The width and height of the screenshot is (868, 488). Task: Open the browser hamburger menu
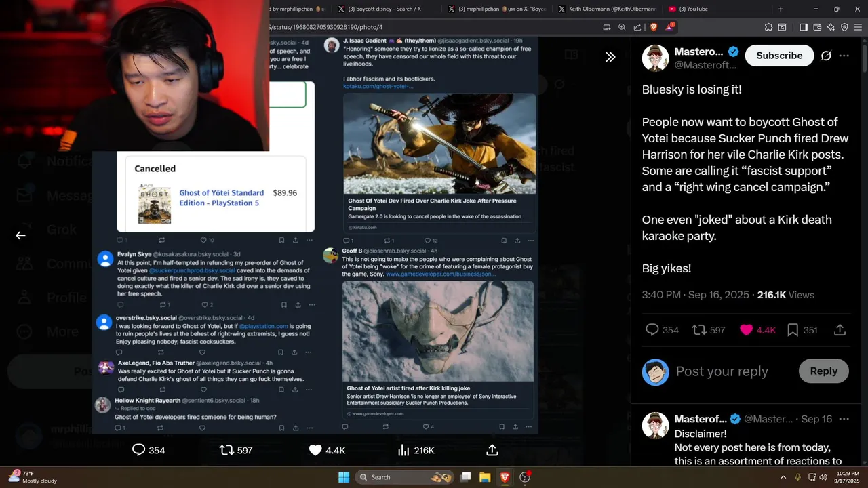click(x=858, y=27)
